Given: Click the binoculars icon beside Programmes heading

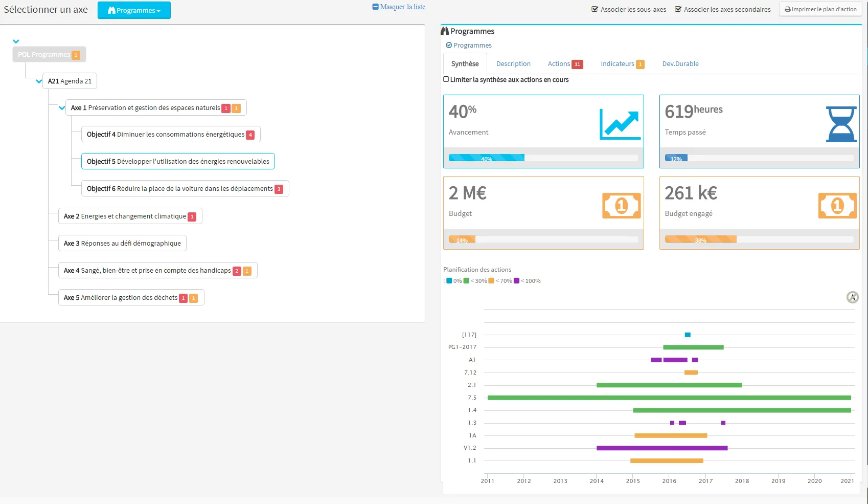Looking at the screenshot, I should pyautogui.click(x=445, y=31).
